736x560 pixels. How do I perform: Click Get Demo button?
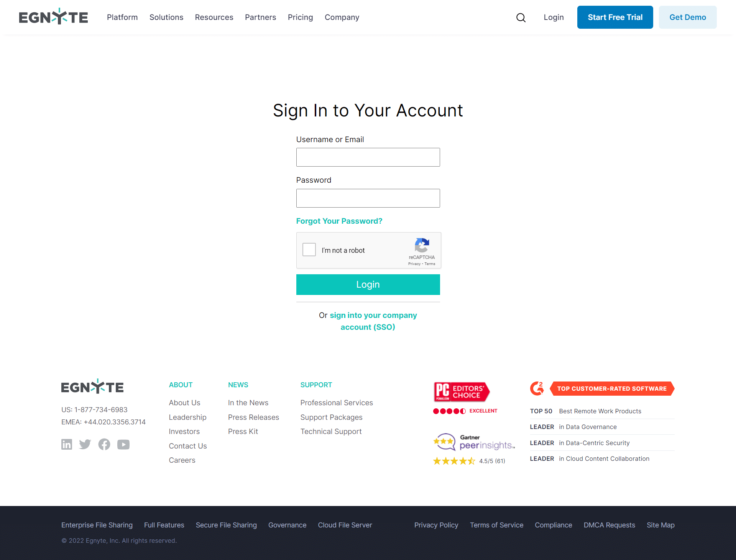[x=688, y=17]
